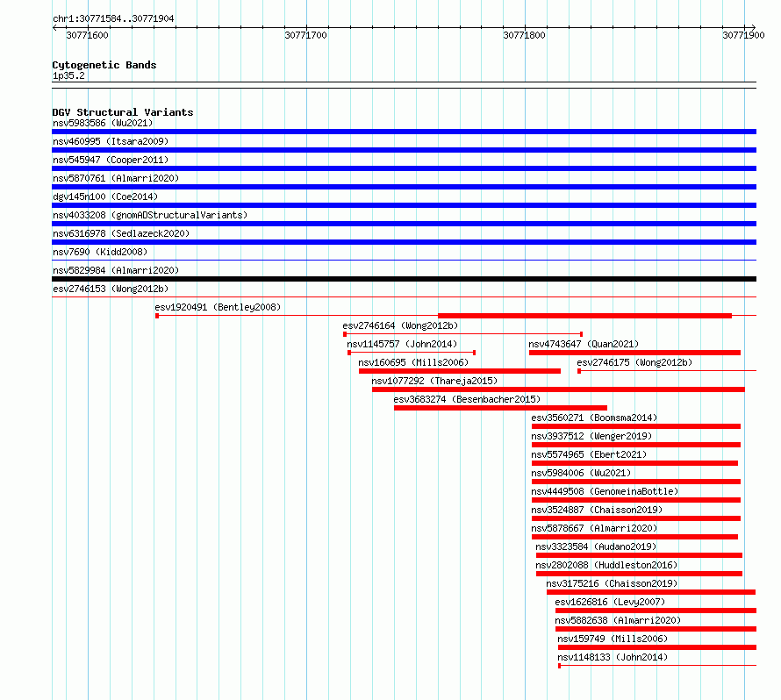781x700 pixels.
Task: Click the blue bar under nsv460995 (Itsara2009)
Action: point(404,150)
